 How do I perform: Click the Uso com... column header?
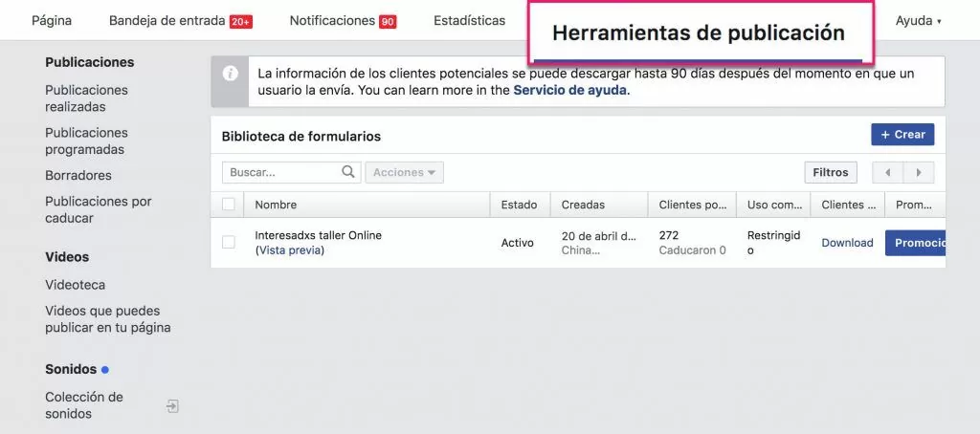(773, 205)
